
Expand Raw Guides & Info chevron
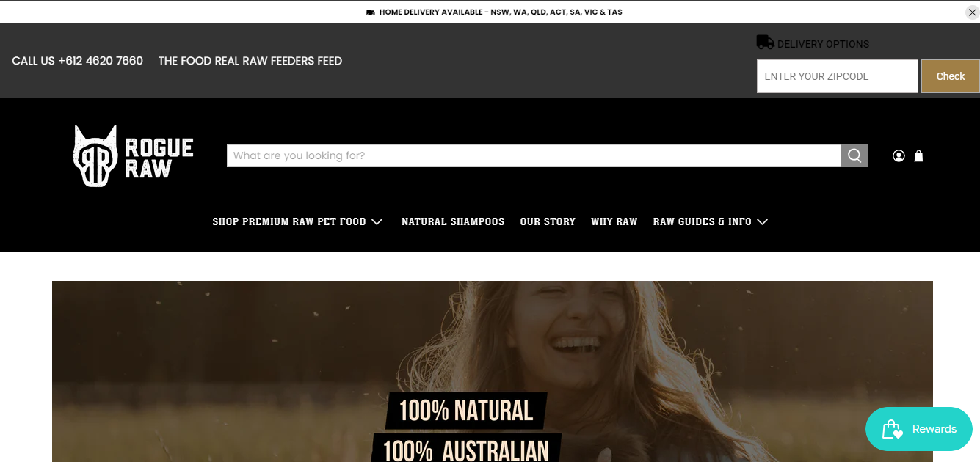pyautogui.click(x=762, y=221)
